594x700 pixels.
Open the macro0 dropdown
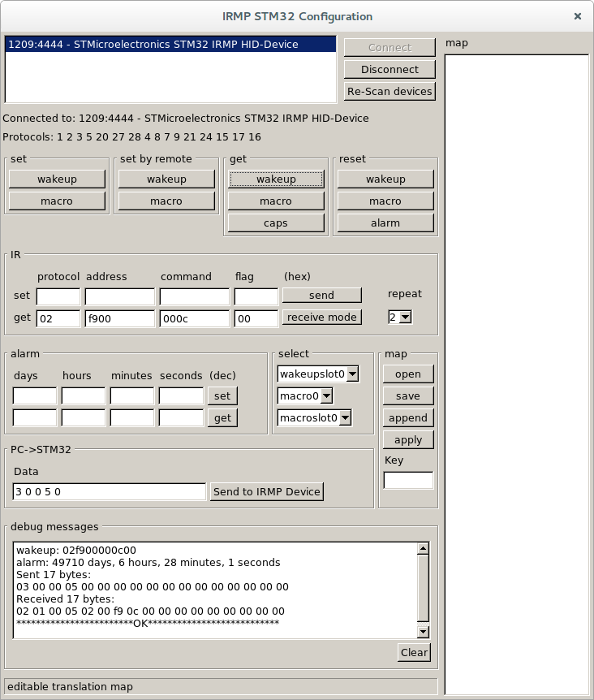click(x=305, y=395)
